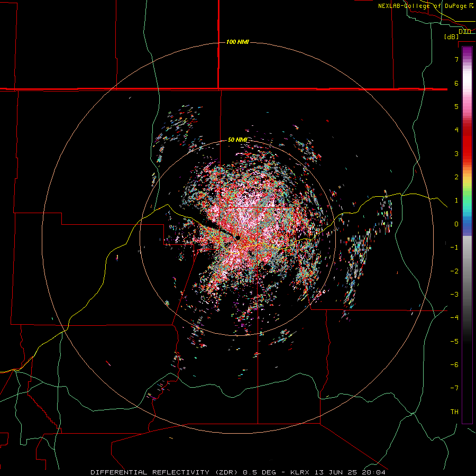Click the 5 value on the scale
The image size is (476, 476).
pyautogui.click(x=456, y=106)
